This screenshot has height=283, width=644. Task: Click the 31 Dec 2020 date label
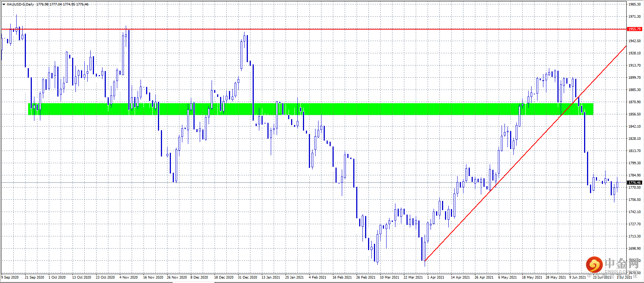pyautogui.click(x=247, y=277)
